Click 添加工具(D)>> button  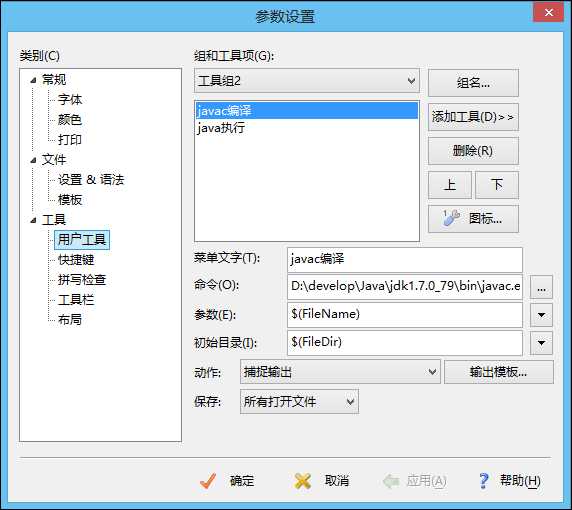[473, 117]
